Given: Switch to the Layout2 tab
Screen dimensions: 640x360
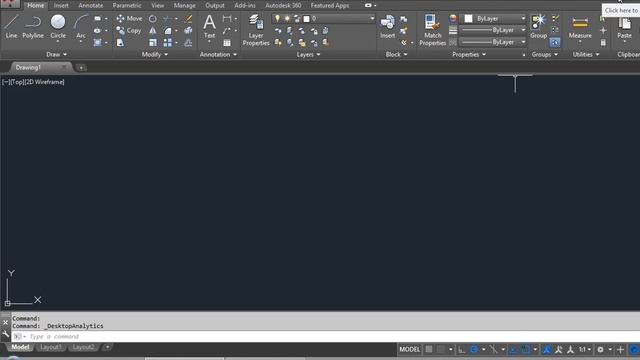Looking at the screenshot, I should [83, 347].
